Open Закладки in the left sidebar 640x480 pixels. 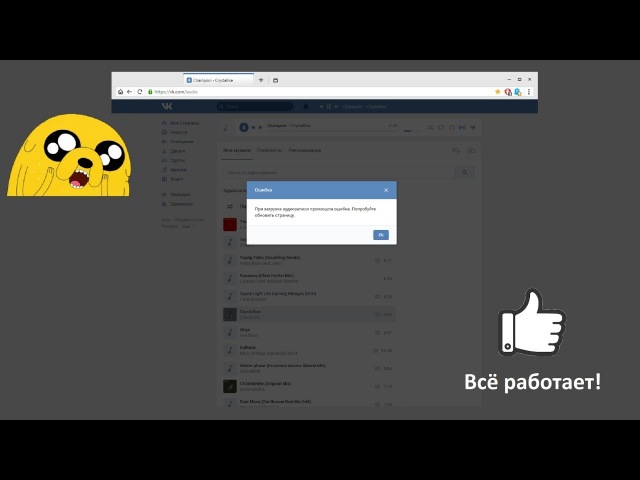tap(176, 195)
